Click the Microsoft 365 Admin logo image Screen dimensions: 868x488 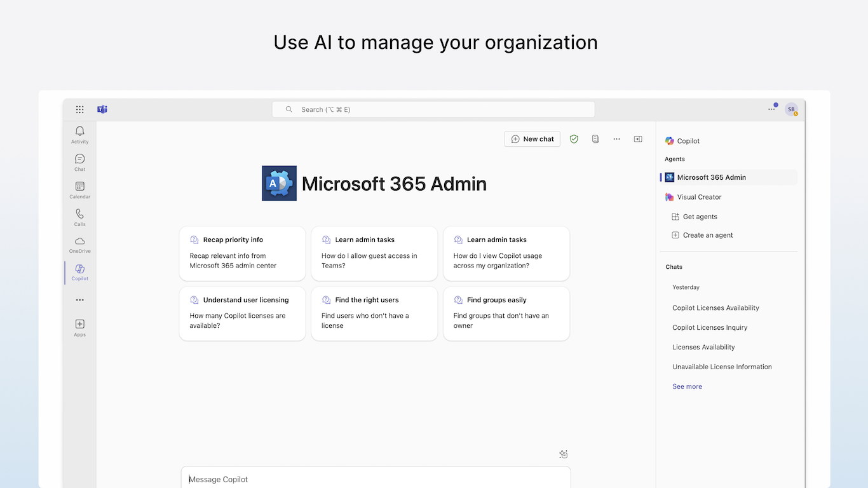(280, 184)
